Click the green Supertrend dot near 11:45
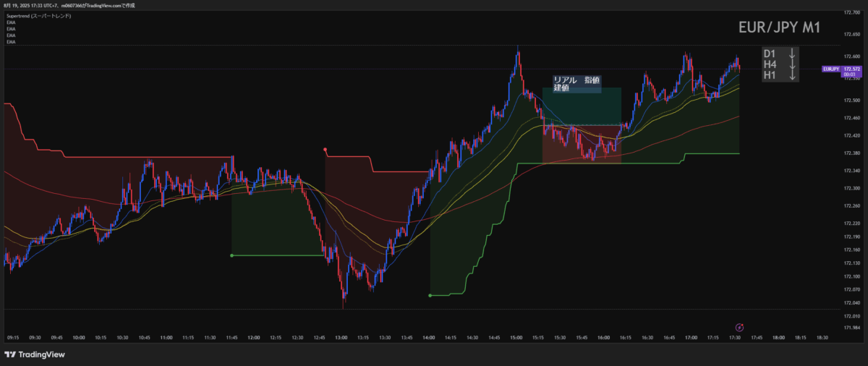868x366 pixels. point(231,255)
